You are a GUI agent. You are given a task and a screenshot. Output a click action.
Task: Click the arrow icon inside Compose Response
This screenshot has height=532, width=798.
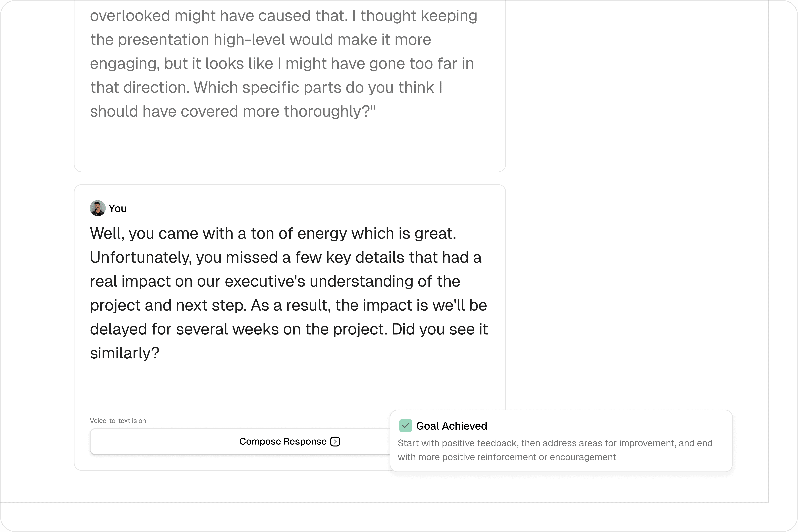pyautogui.click(x=335, y=441)
